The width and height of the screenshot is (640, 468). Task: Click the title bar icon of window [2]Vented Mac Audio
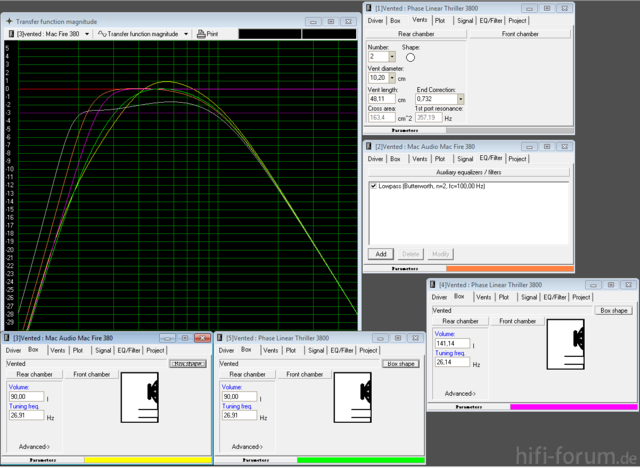[x=369, y=146]
